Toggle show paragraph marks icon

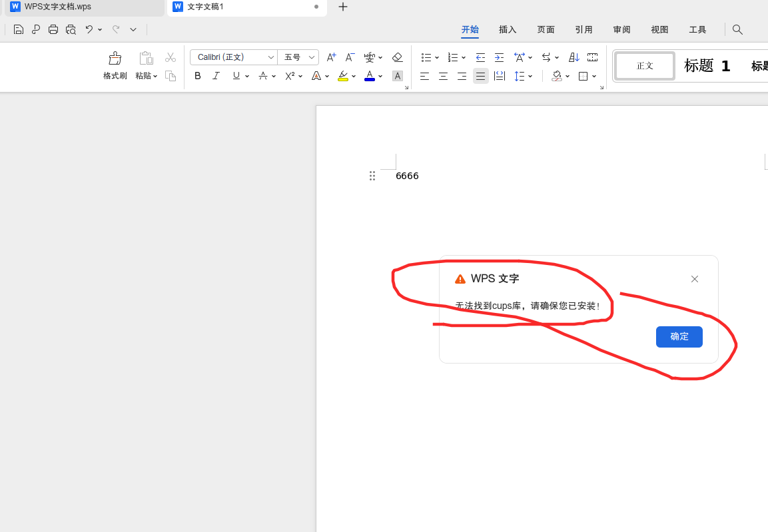tap(593, 57)
